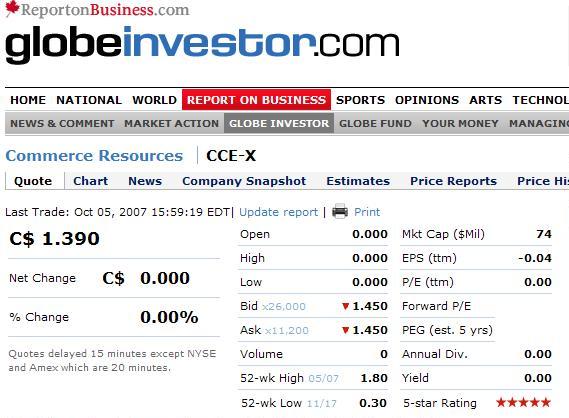Switch to the Chart tab
The image size is (569, 418).
(x=90, y=181)
